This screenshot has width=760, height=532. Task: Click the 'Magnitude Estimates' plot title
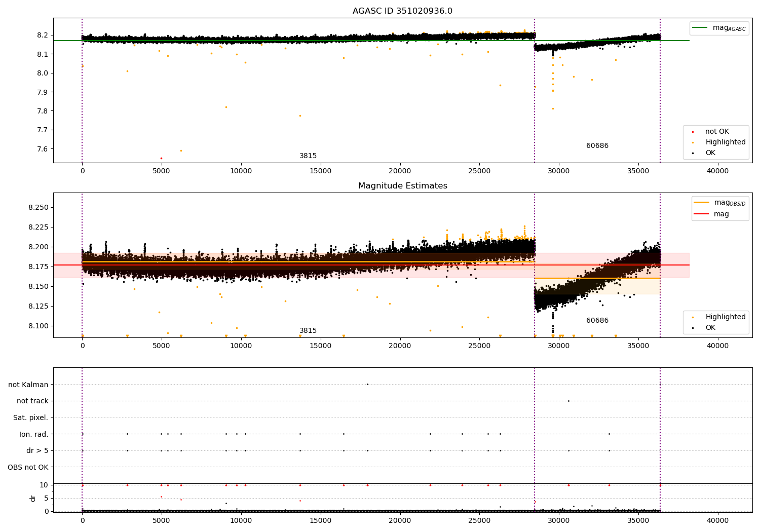click(402, 186)
